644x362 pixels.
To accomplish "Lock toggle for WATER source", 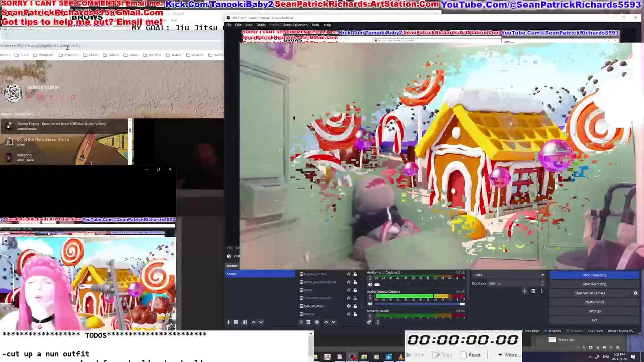I will click(x=355, y=314).
